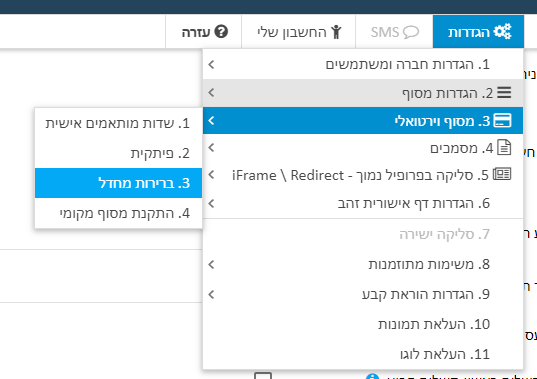Open the עזרה help menu
537x379 pixels.
[203, 31]
